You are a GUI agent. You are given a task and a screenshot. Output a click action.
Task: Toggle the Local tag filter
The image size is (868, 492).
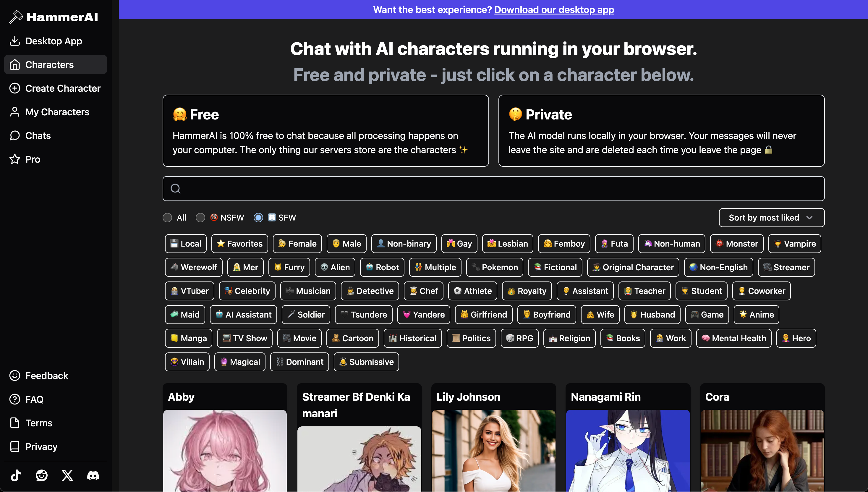(x=185, y=244)
